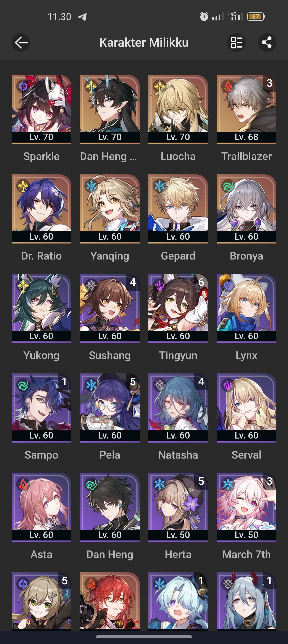Tap Tingyun's eidolon 6 badge
The image size is (288, 644).
[201, 282]
